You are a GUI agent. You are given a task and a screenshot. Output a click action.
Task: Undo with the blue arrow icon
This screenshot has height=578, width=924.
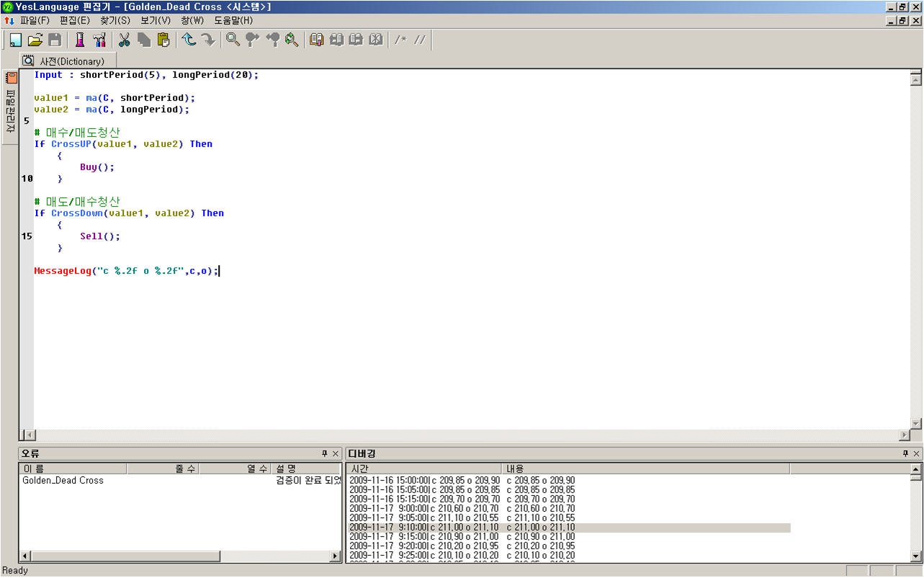pos(189,40)
